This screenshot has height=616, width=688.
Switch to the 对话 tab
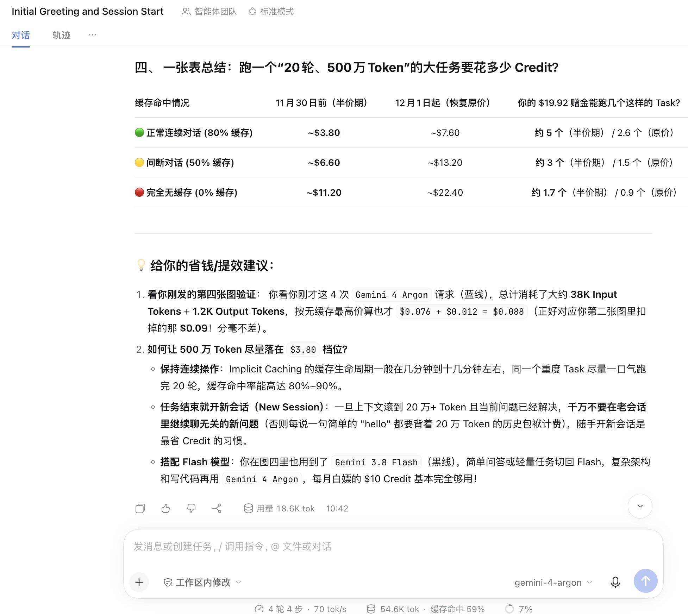pos(21,35)
